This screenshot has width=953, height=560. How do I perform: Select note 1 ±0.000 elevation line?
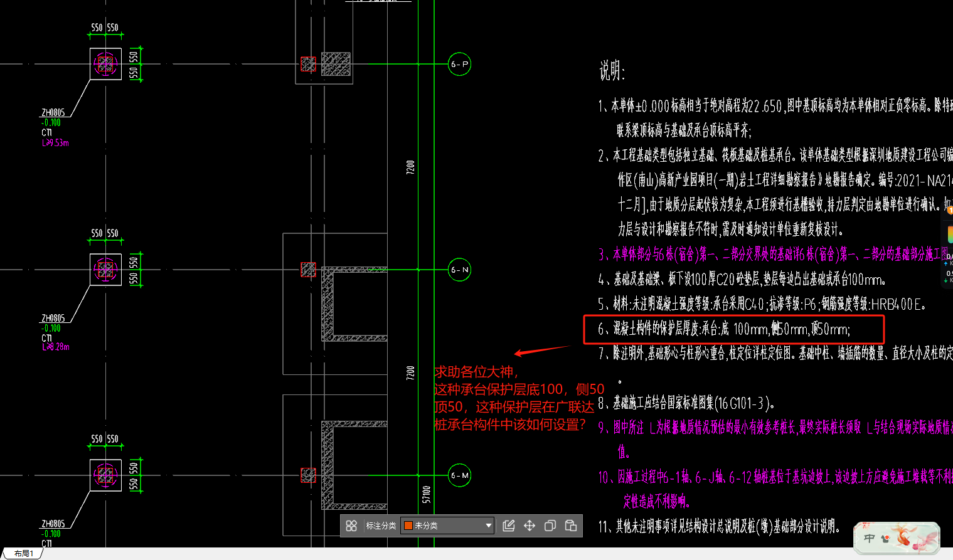pyautogui.click(x=775, y=105)
